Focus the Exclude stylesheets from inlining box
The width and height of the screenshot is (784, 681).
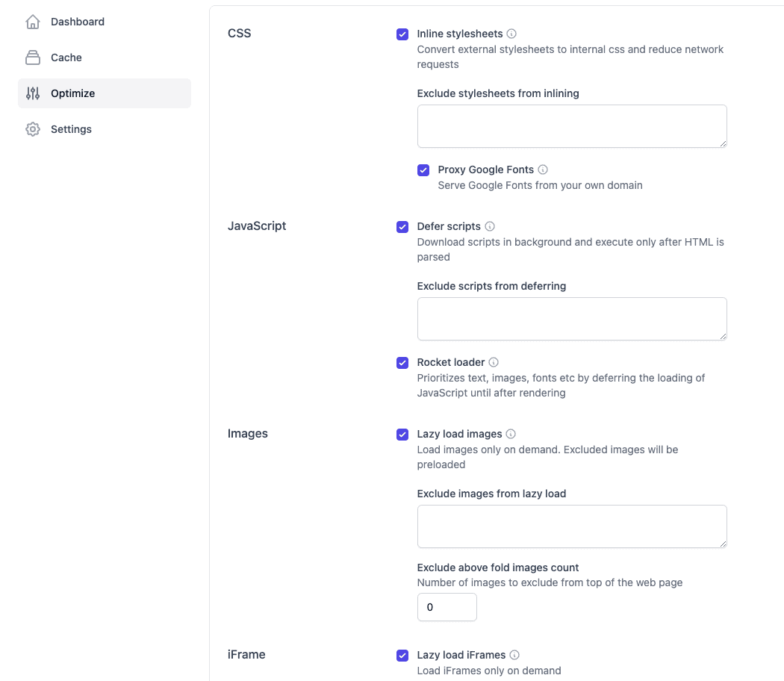coord(572,126)
